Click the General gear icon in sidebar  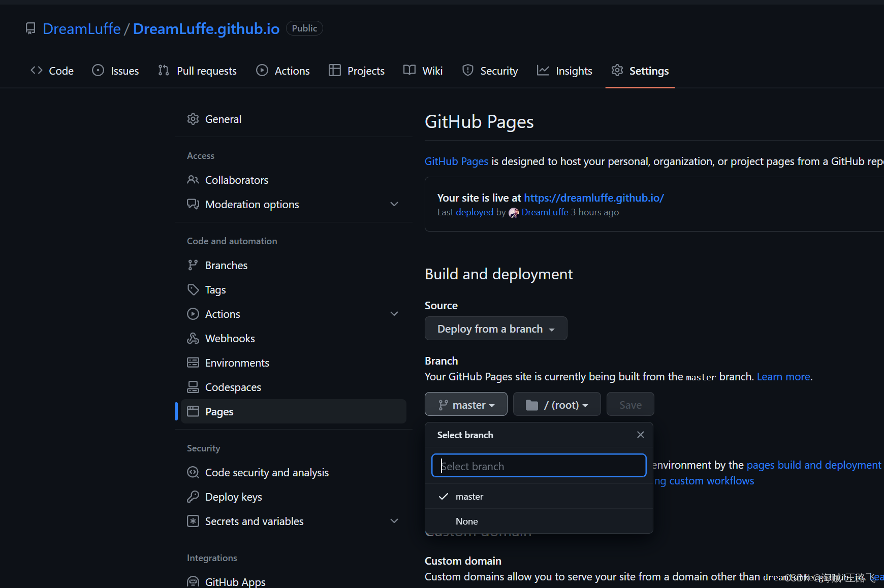[193, 119]
